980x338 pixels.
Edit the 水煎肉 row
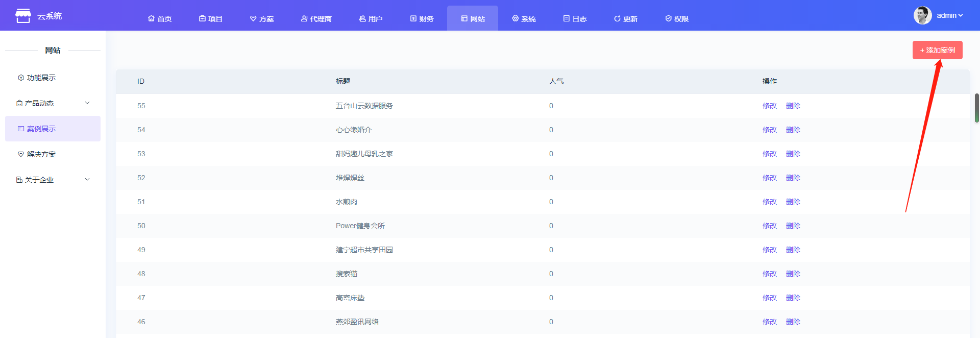(770, 202)
